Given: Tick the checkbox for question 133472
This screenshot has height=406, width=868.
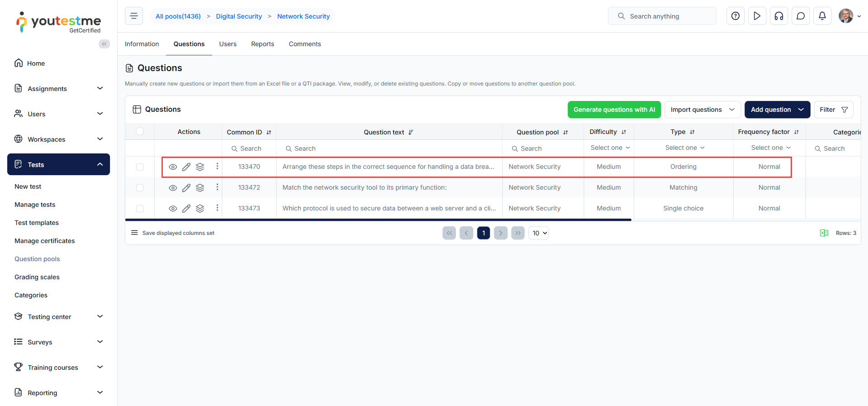Looking at the screenshot, I should point(140,188).
